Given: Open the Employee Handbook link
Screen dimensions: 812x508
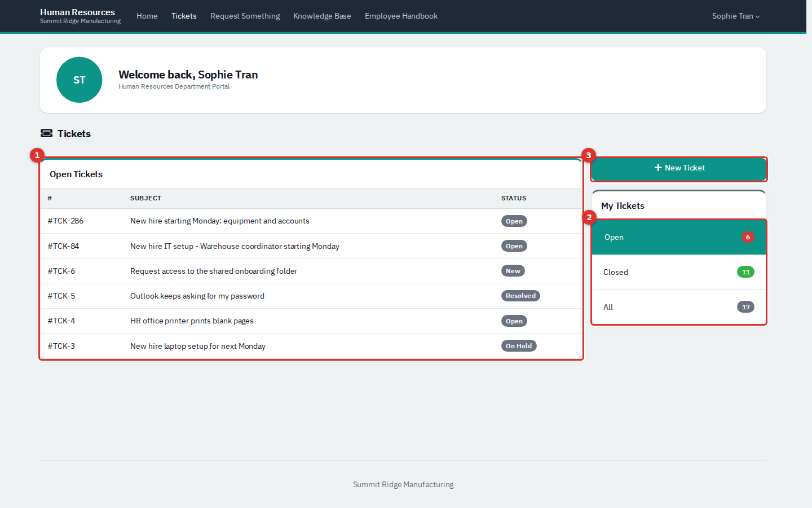Looking at the screenshot, I should tap(401, 16).
